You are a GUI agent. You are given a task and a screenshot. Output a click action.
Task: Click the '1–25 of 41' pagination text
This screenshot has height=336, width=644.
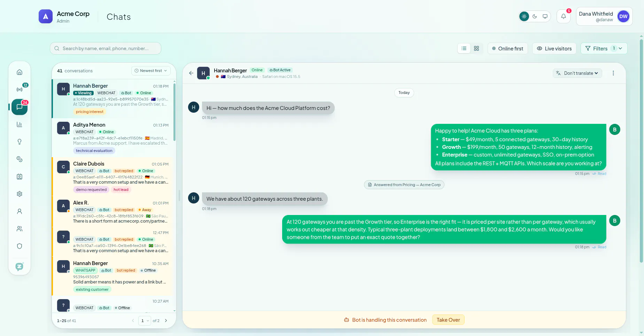click(67, 321)
